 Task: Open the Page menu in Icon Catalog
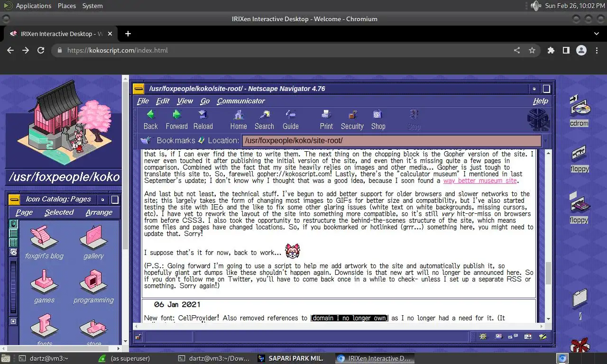24,212
